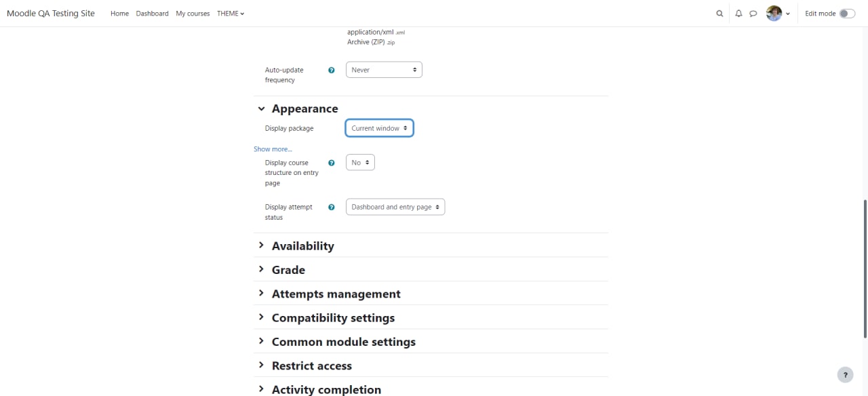Click help icon for Display attempt status
This screenshot has height=396, width=868.
pos(331,207)
